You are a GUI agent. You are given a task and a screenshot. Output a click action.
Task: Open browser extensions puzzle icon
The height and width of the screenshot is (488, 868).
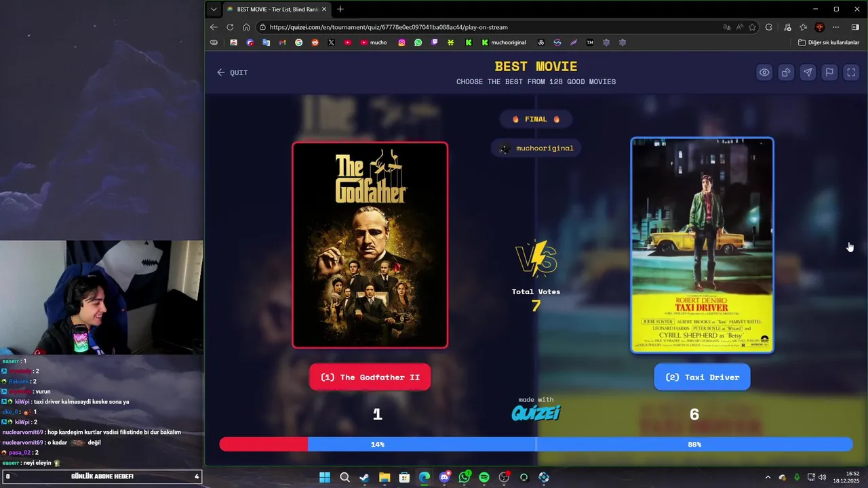768,27
